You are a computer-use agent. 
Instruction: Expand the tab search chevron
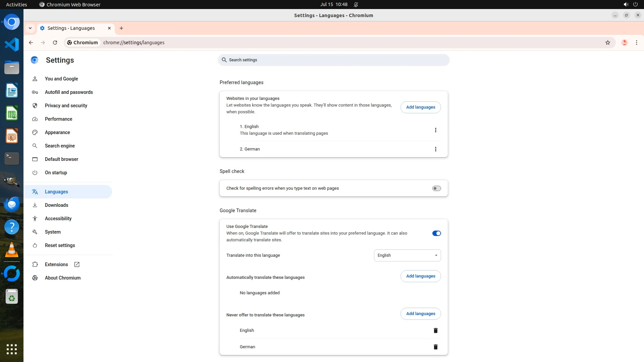click(30, 28)
